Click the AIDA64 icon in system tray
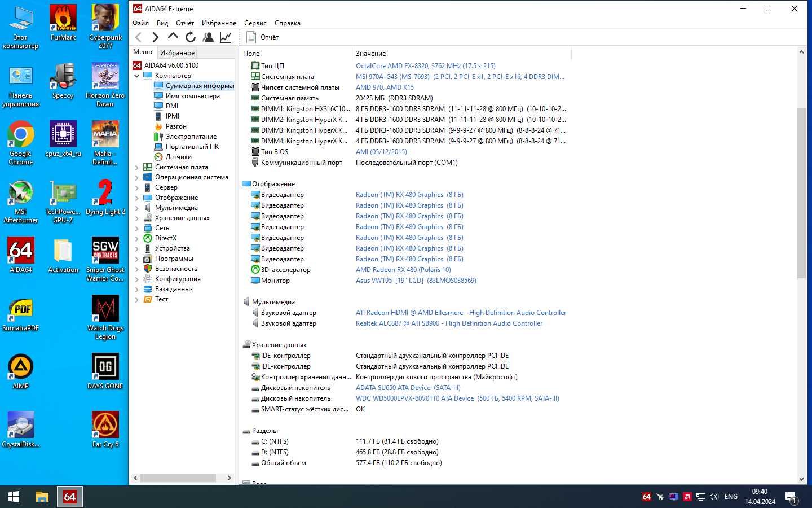The image size is (812, 508). (647, 497)
